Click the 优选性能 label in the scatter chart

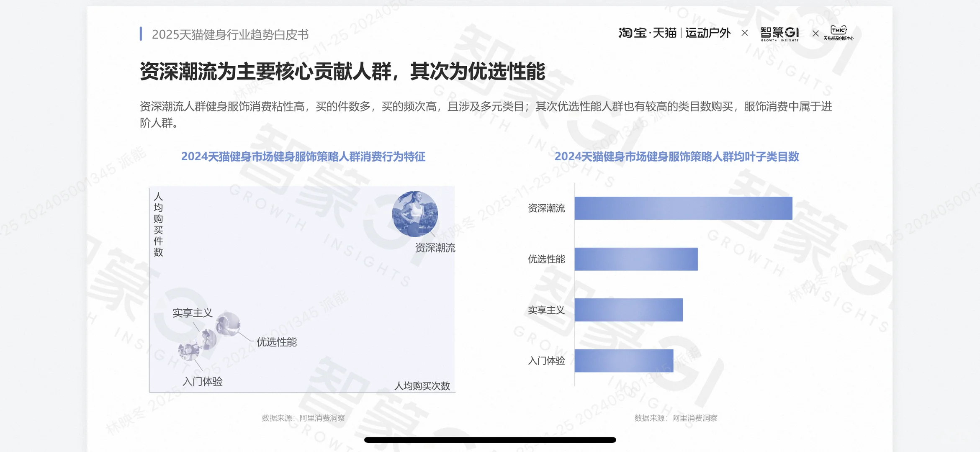[x=276, y=342]
